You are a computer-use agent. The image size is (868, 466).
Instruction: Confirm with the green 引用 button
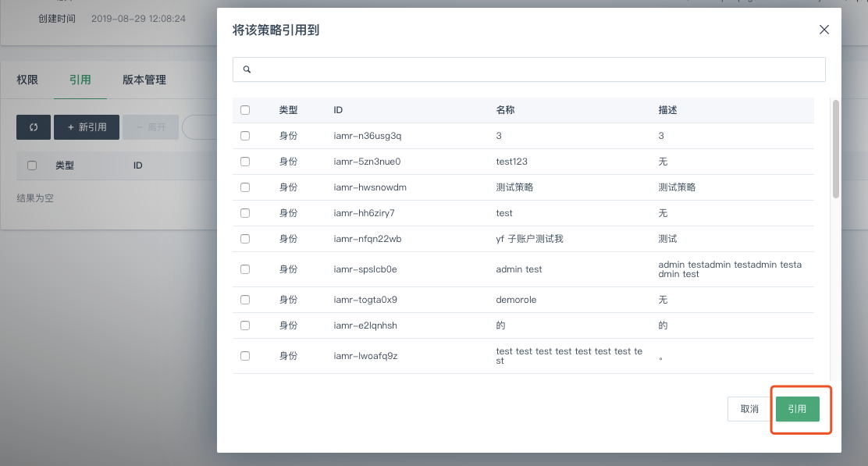(x=797, y=409)
